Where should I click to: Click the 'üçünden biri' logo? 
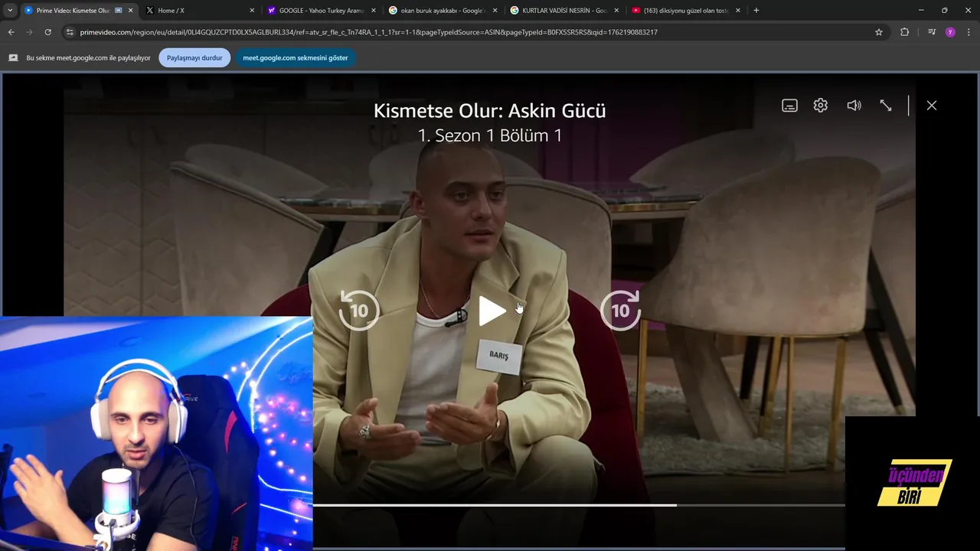(x=914, y=483)
